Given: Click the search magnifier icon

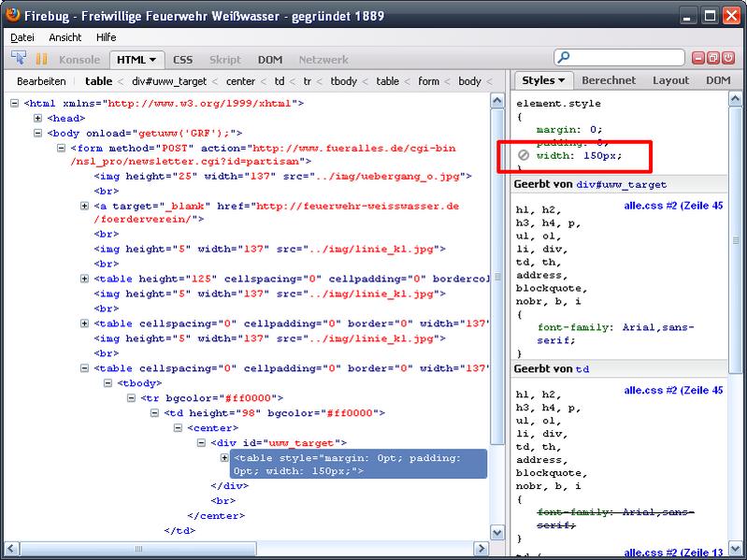Looking at the screenshot, I should (x=564, y=58).
